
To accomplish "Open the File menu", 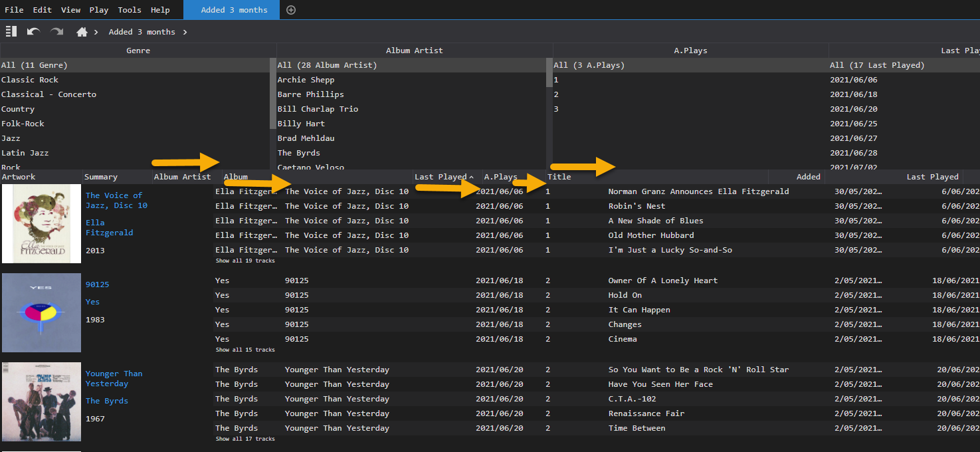I will [x=14, y=10].
